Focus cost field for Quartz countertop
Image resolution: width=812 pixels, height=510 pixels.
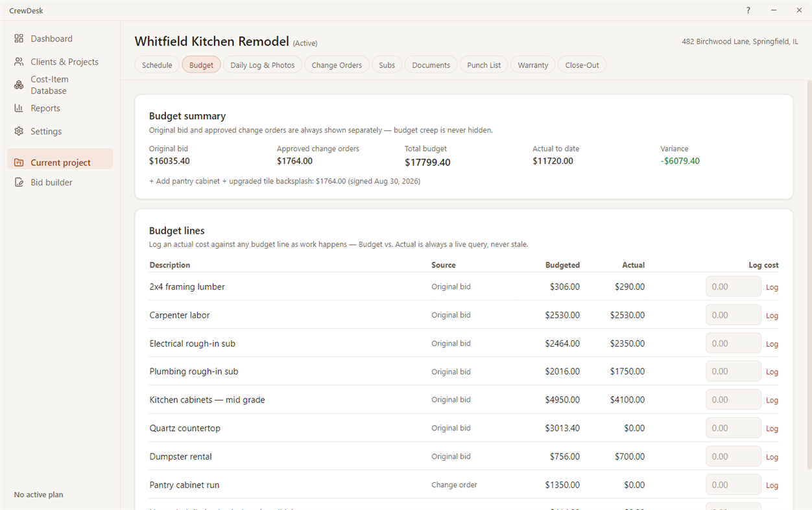tap(734, 428)
